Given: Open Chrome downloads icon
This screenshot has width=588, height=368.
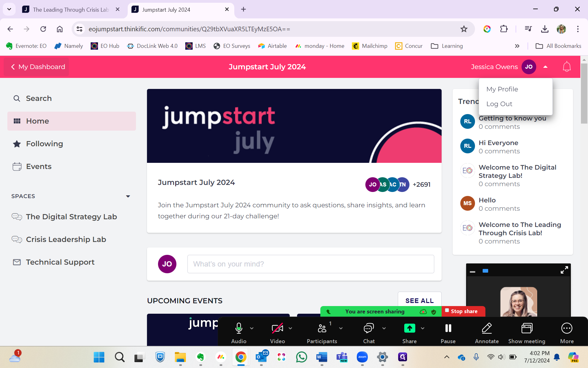Looking at the screenshot, I should pos(545,29).
